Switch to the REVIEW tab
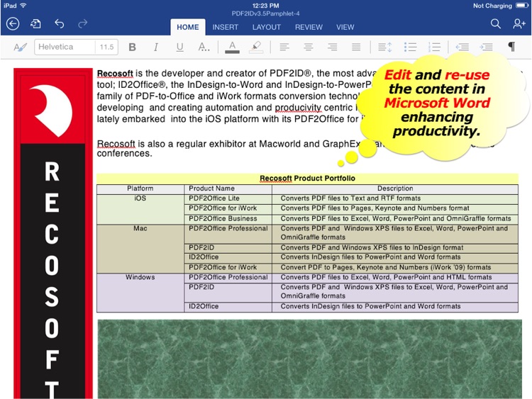 click(x=309, y=27)
